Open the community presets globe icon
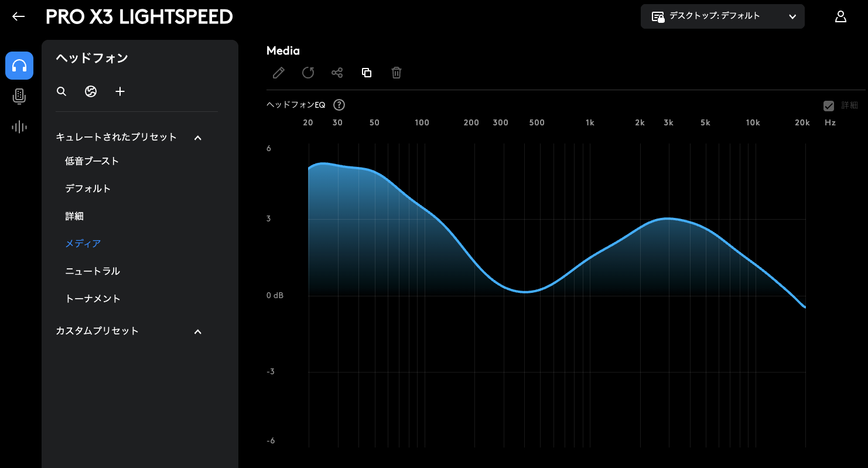This screenshot has width=868, height=468. pos(91,91)
